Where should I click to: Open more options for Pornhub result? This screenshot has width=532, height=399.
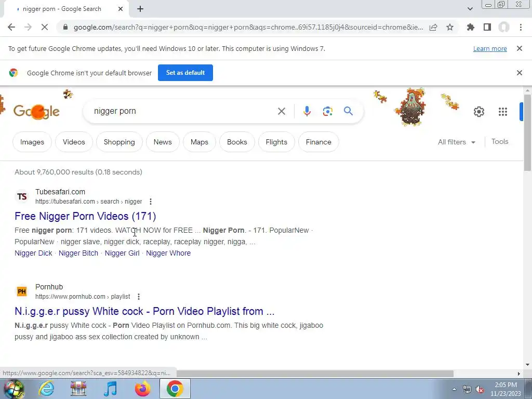tap(138, 297)
